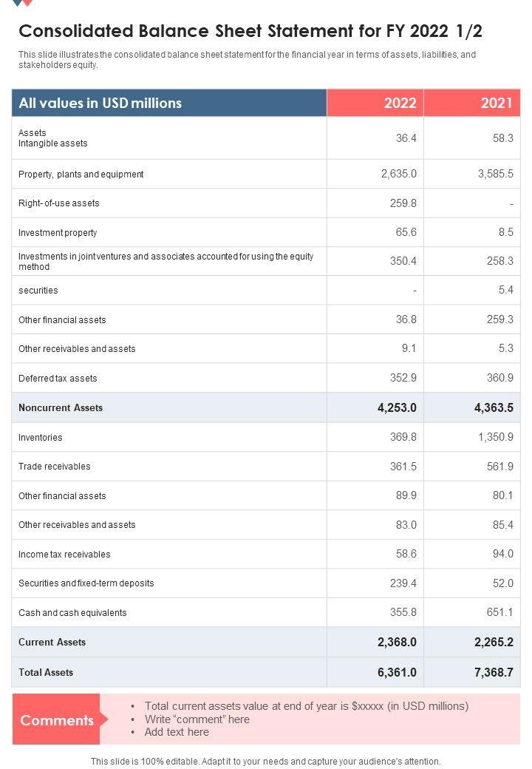Click the footer text about slide being editable
This screenshot has height=769, width=532.
[266, 761]
